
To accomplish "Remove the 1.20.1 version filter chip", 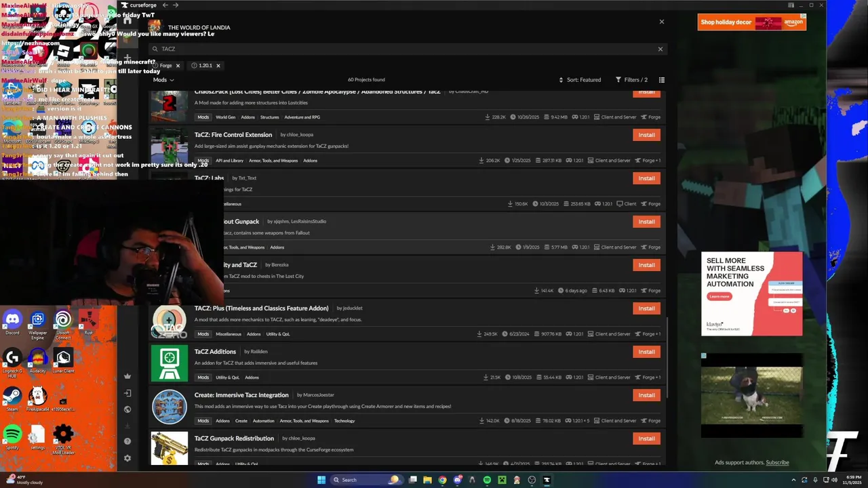I will pyautogui.click(x=218, y=66).
